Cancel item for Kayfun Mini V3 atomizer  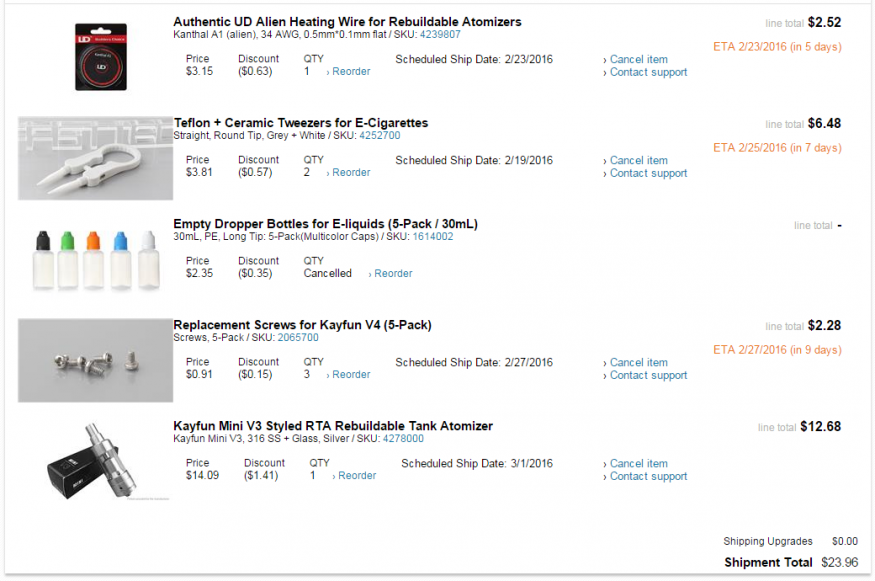click(638, 463)
